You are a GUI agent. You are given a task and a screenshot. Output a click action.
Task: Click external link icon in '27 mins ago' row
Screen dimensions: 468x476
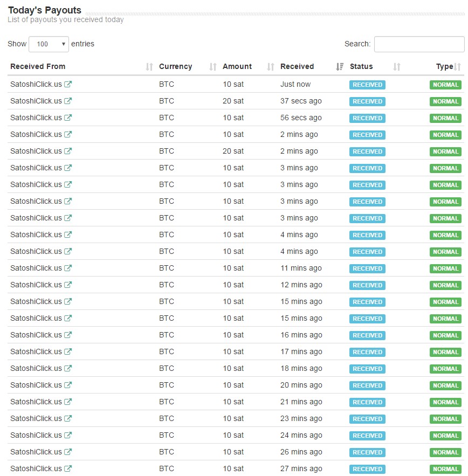click(x=68, y=469)
